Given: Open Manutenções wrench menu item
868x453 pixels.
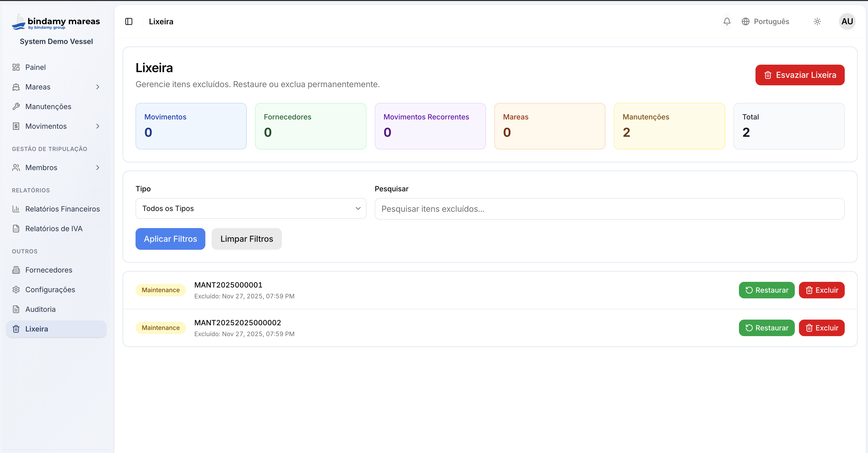Looking at the screenshot, I should coord(48,107).
